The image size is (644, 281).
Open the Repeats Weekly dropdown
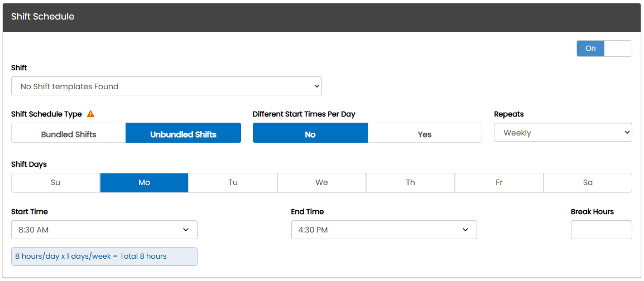pyautogui.click(x=563, y=133)
